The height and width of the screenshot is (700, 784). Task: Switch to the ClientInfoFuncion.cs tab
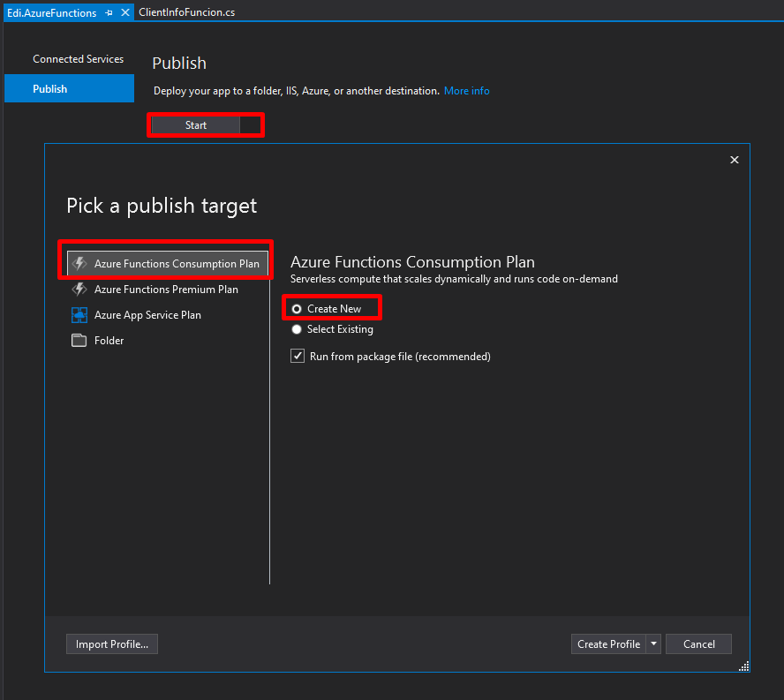click(x=186, y=12)
